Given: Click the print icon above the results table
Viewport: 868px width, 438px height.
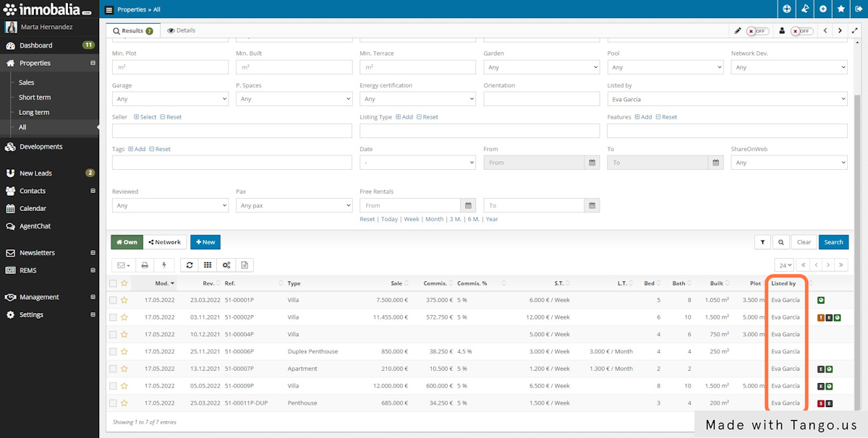Looking at the screenshot, I should point(143,265).
